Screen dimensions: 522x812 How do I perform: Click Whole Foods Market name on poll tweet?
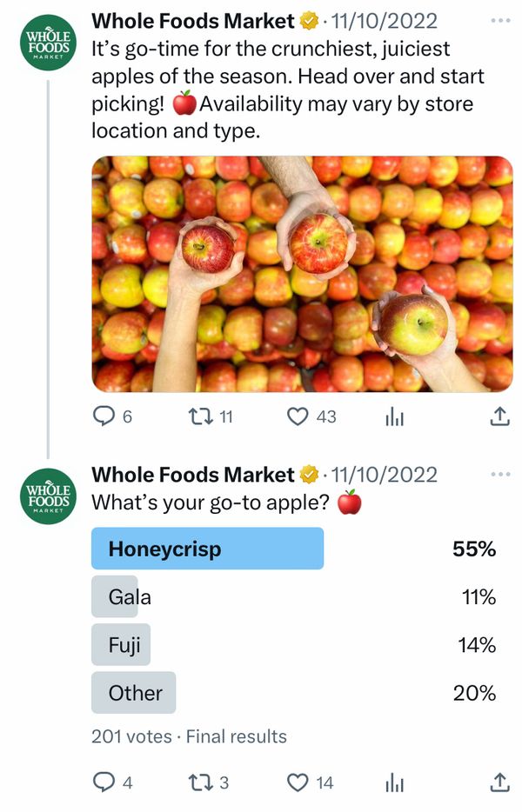pos(193,475)
